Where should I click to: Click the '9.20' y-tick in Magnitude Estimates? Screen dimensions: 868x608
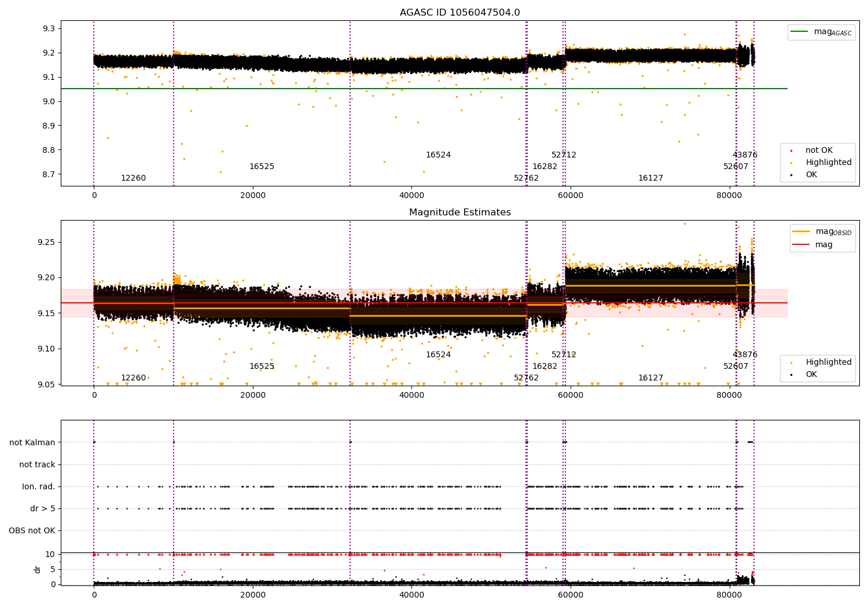click(x=47, y=278)
